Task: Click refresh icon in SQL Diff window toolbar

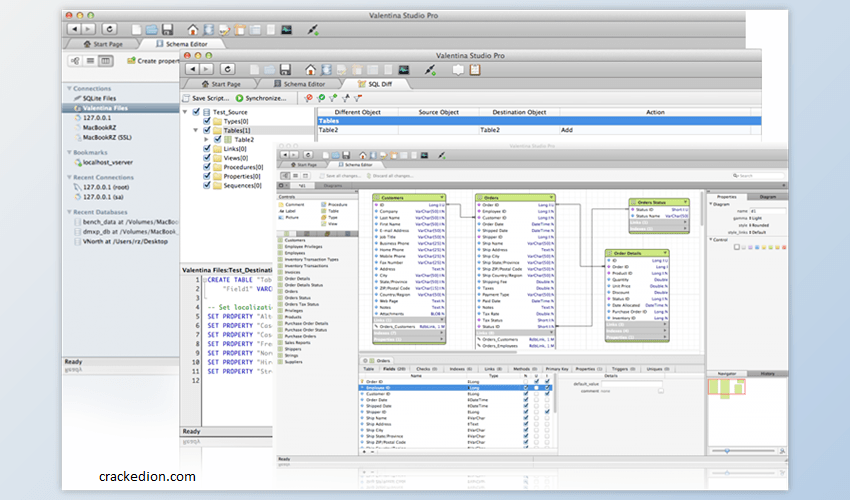Action: coord(228,69)
